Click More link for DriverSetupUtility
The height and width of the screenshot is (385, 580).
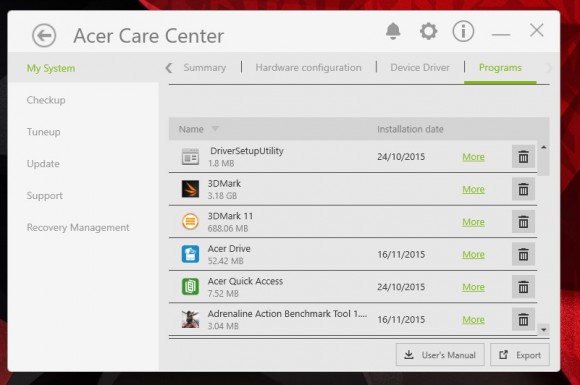pyautogui.click(x=473, y=157)
